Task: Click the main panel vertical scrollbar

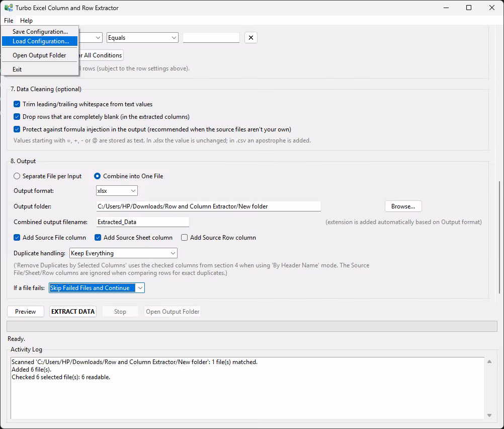Action: [x=499, y=237]
